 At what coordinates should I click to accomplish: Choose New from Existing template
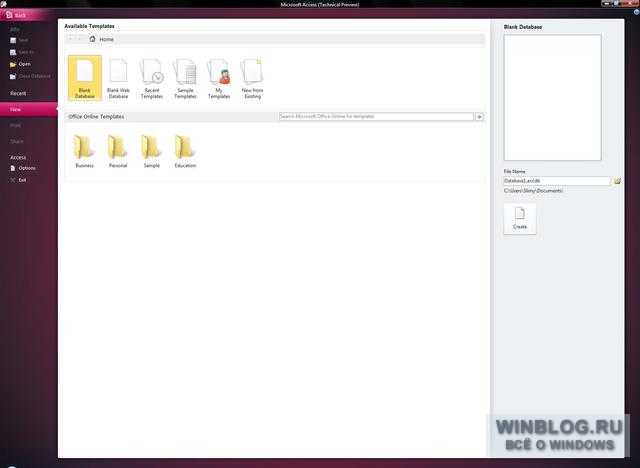pyautogui.click(x=253, y=78)
